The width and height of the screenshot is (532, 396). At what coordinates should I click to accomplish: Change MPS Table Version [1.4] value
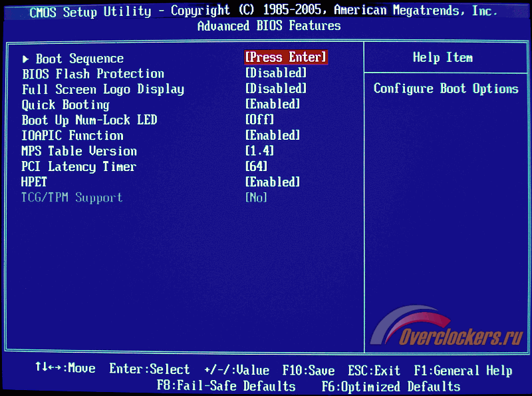coord(259,150)
